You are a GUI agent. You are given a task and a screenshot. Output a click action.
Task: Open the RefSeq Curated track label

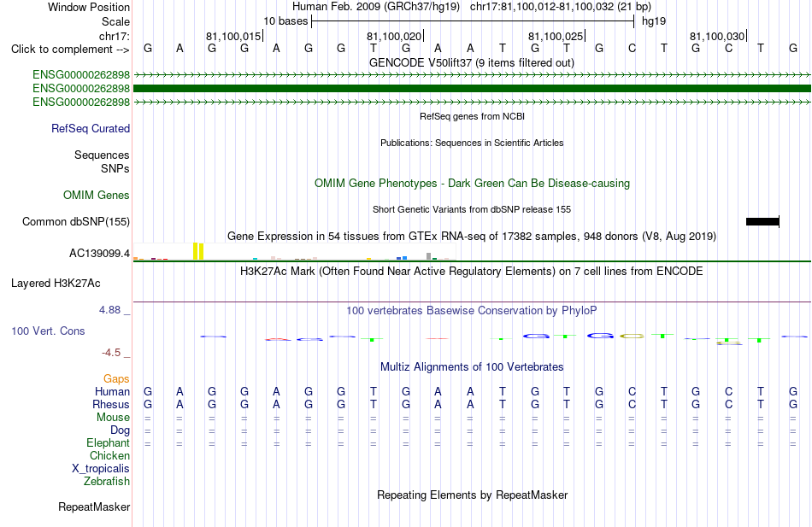[90, 128]
